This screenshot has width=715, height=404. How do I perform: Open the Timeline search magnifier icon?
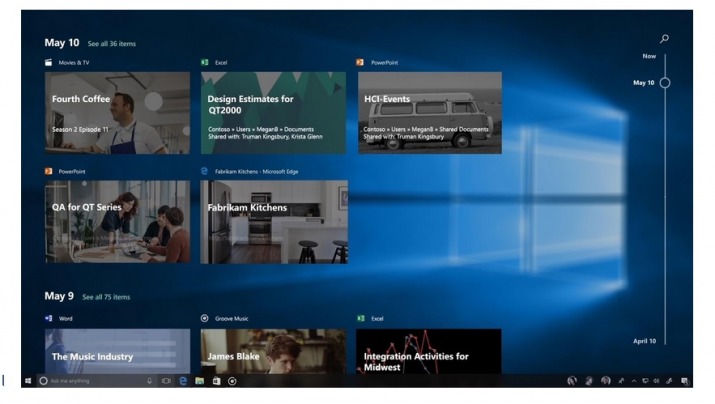tap(664, 39)
